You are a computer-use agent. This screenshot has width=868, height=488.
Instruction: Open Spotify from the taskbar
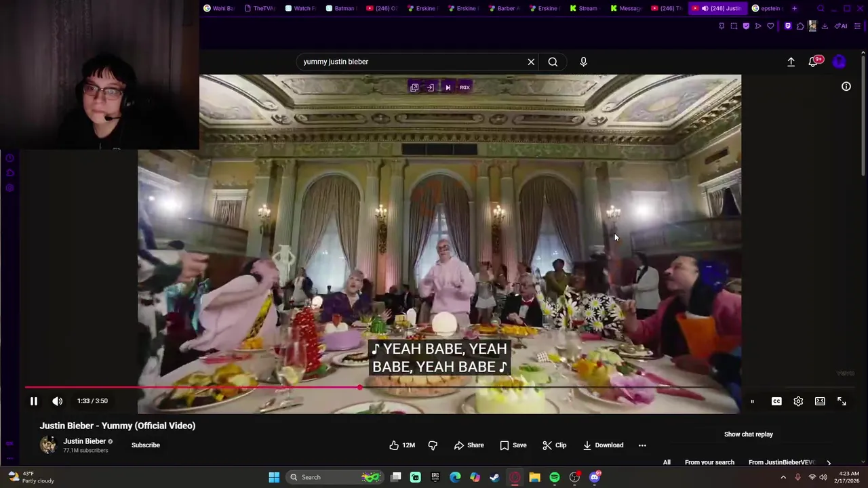point(555,477)
